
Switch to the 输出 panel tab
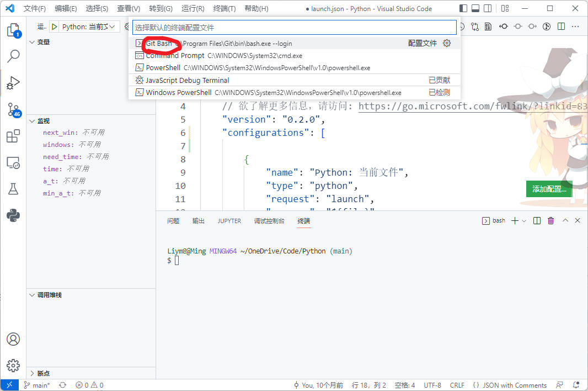(199, 221)
